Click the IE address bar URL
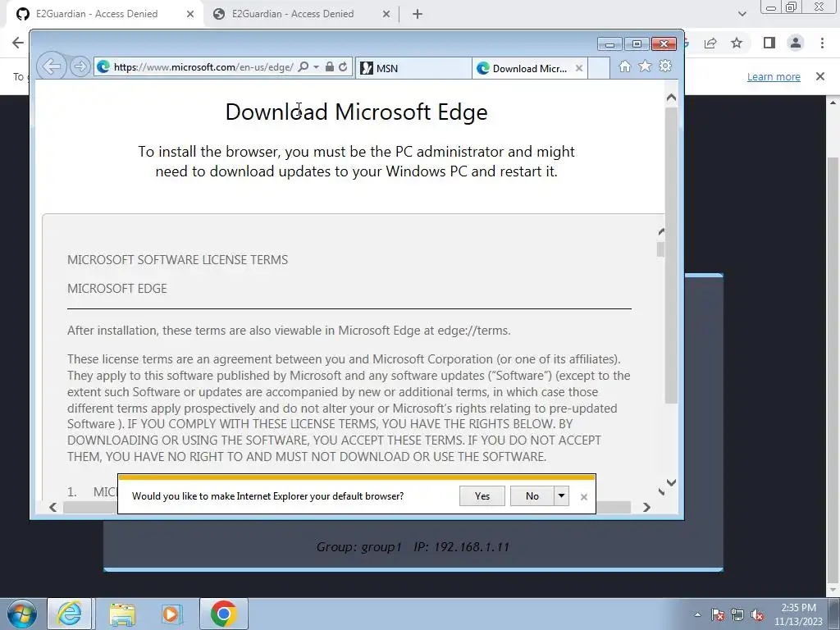840x630 pixels. pos(203,67)
